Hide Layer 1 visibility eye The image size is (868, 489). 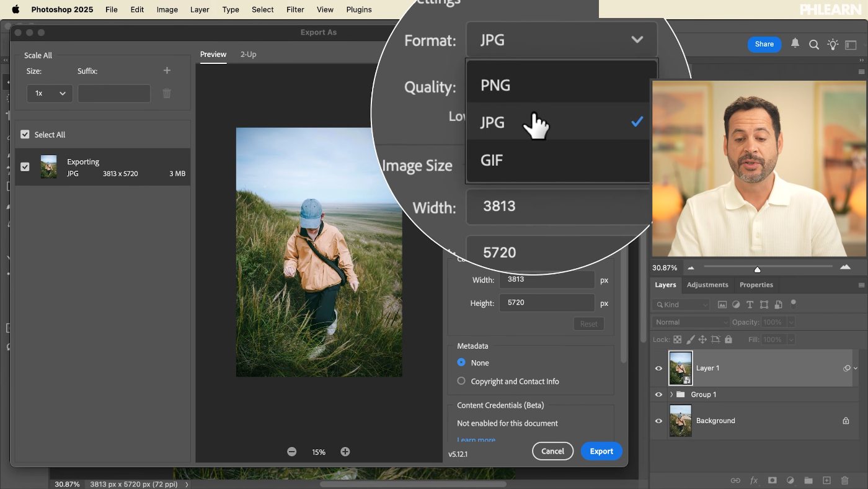coord(659,368)
